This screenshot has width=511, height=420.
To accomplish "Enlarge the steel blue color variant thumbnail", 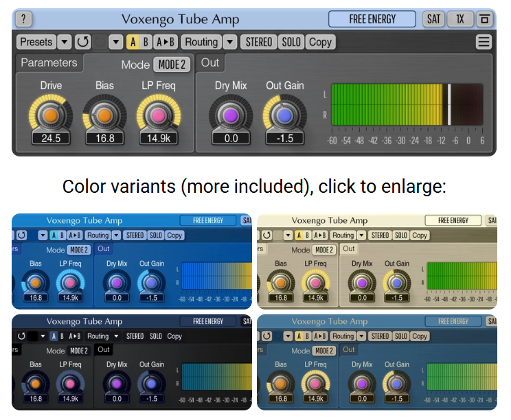I will point(377,362).
